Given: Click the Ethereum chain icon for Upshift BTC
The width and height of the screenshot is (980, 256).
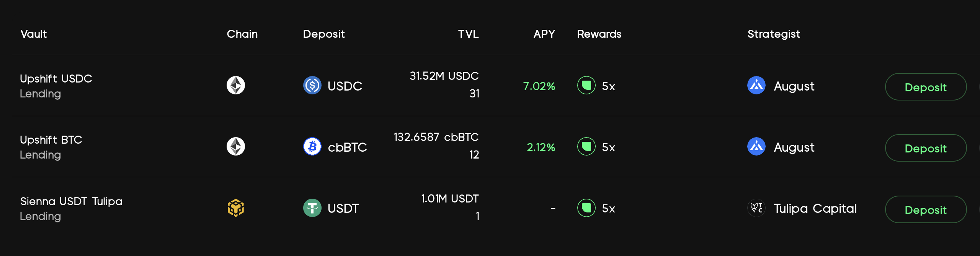Looking at the screenshot, I should click(x=236, y=146).
